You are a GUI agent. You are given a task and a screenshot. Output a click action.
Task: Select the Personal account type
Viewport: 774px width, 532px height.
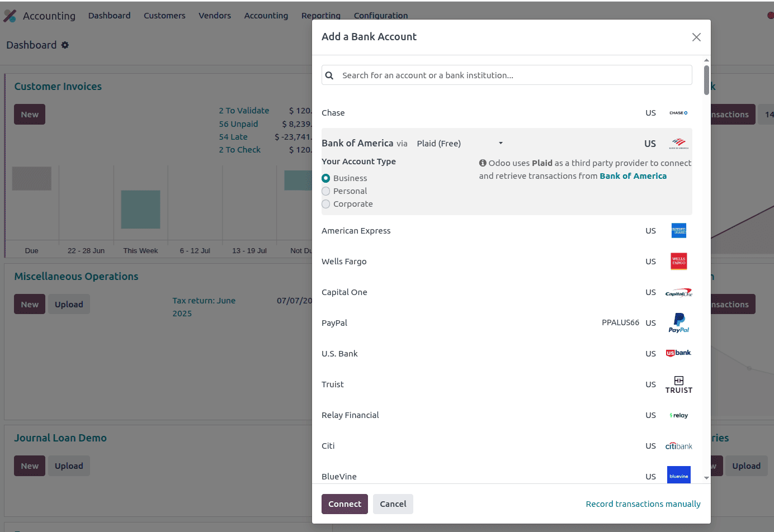click(x=326, y=191)
